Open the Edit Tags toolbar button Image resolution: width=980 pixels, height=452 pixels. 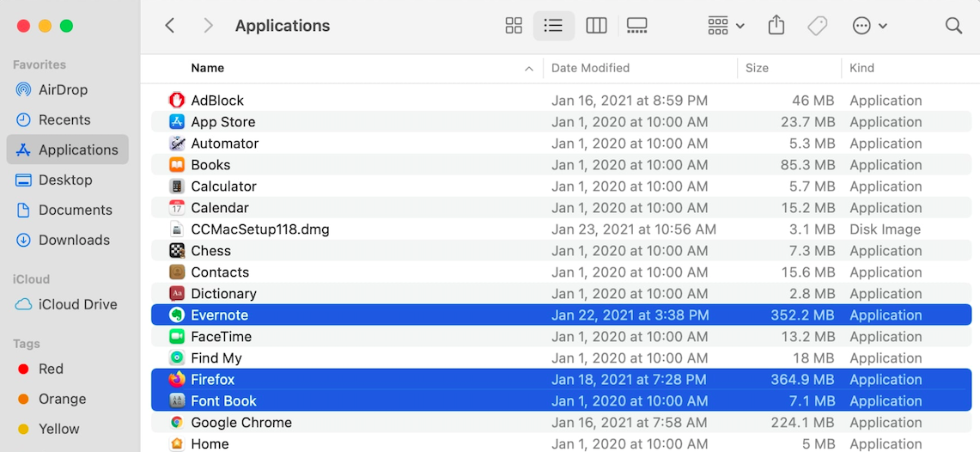pyautogui.click(x=817, y=26)
